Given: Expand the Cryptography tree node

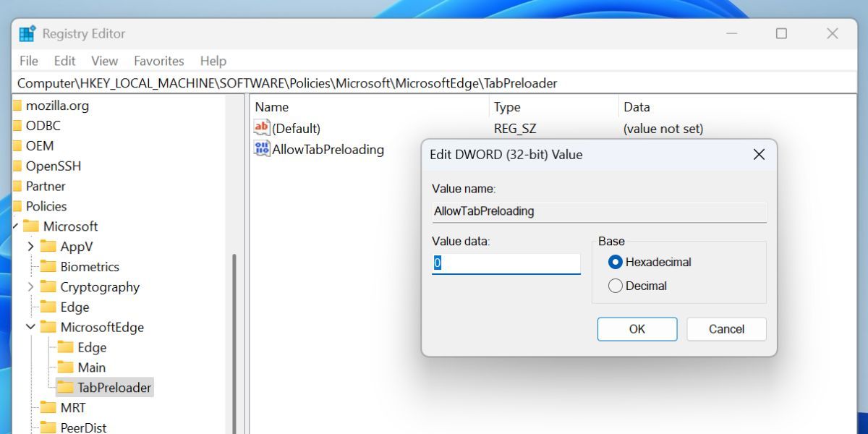Looking at the screenshot, I should click(30, 286).
